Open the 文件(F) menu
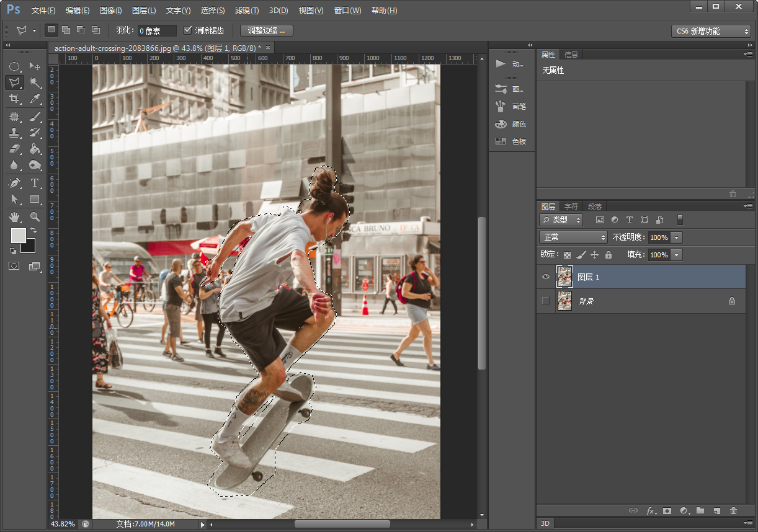This screenshot has height=532, width=758. (x=43, y=11)
